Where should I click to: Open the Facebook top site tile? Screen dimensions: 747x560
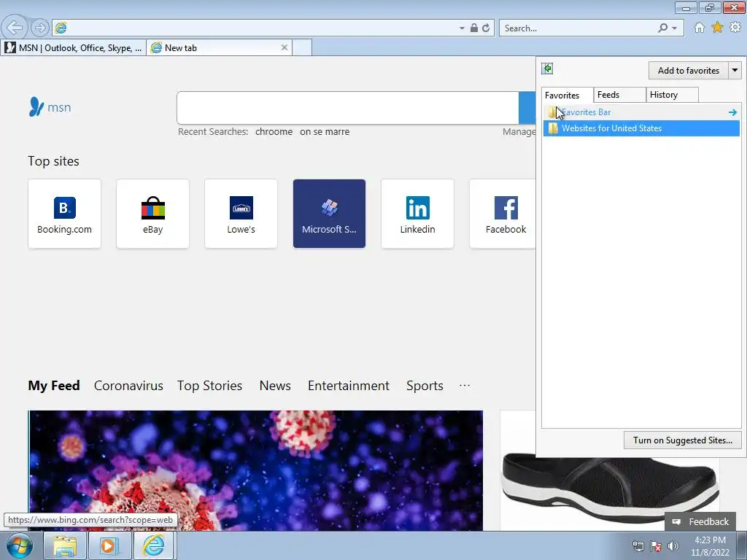[x=503, y=214]
